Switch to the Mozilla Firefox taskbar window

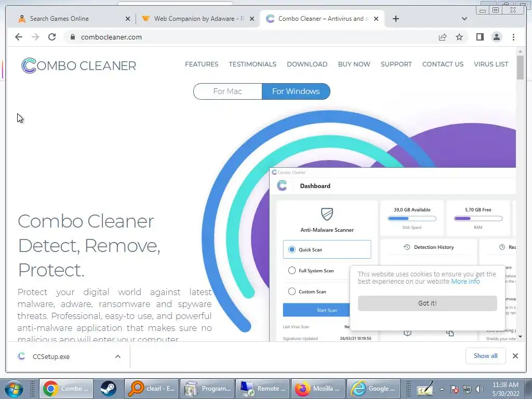tap(317, 389)
